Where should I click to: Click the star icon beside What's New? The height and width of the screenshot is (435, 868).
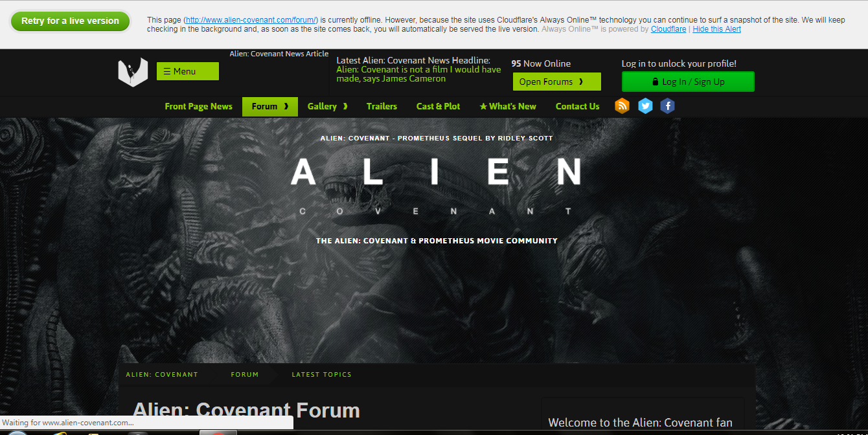click(x=483, y=107)
